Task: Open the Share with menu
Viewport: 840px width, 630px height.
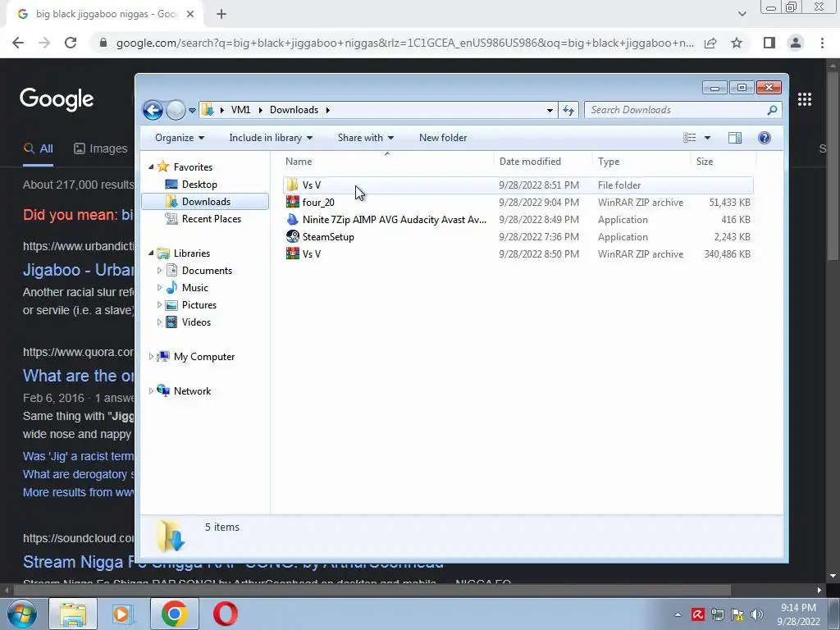Action: [x=365, y=138]
